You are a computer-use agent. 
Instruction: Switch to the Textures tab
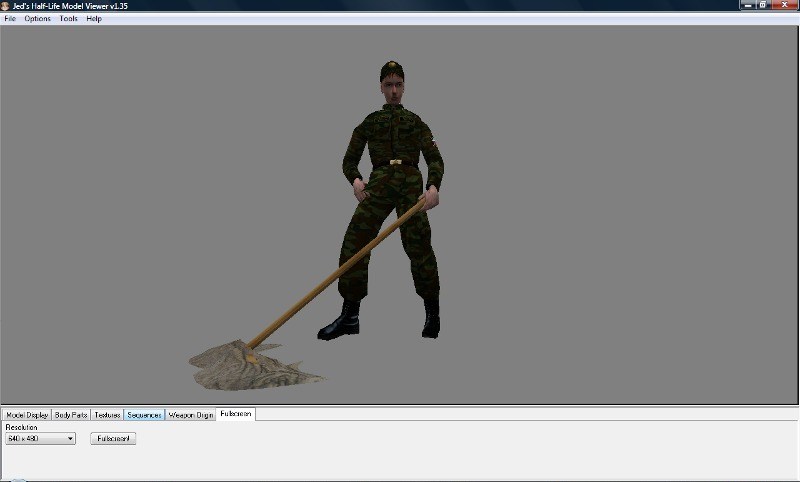(x=107, y=415)
